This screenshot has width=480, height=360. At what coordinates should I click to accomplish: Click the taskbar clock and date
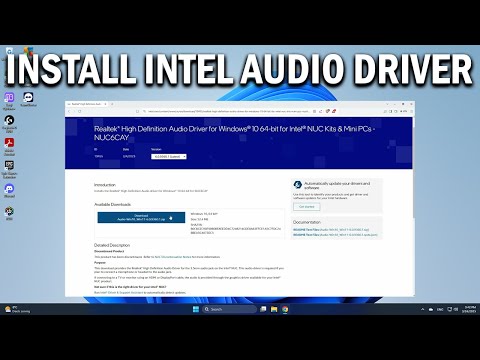point(468,309)
